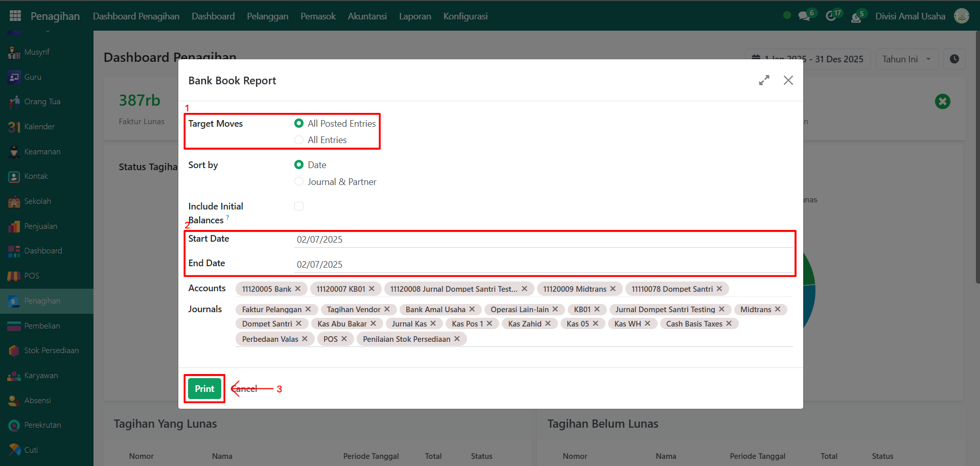Screen dimensions: 980x466
Task: Open the POS app in sidebar
Action: tap(32, 276)
